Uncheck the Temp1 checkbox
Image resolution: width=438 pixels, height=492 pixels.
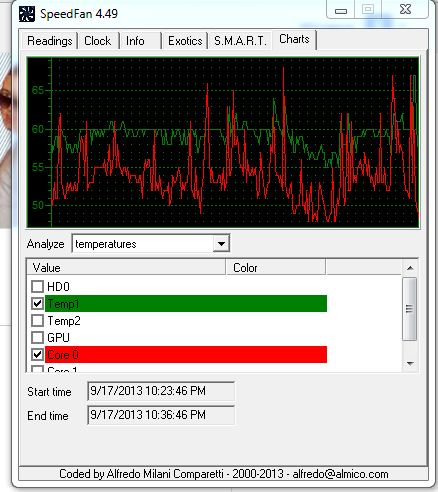(x=37, y=303)
